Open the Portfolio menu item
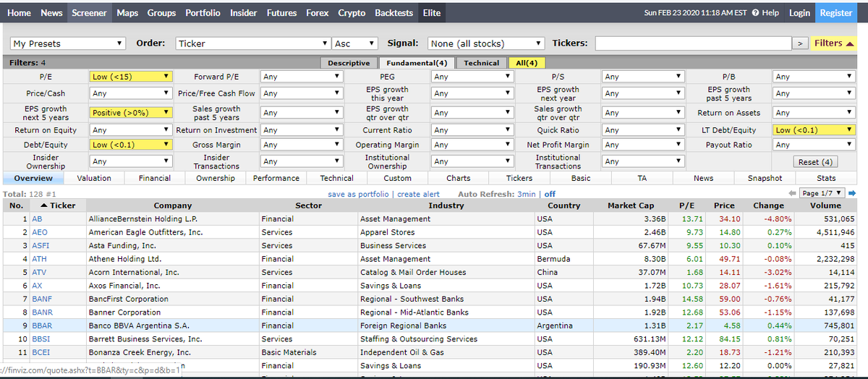 pos(203,13)
